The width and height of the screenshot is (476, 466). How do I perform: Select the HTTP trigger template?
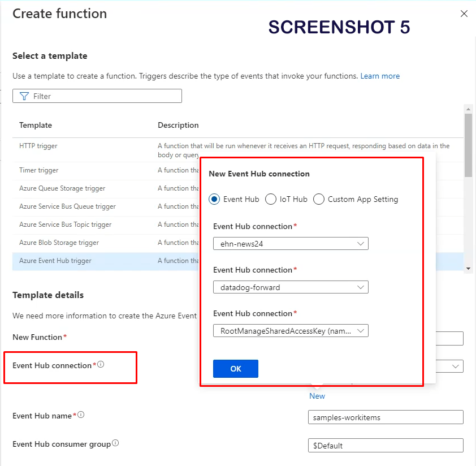tap(38, 146)
